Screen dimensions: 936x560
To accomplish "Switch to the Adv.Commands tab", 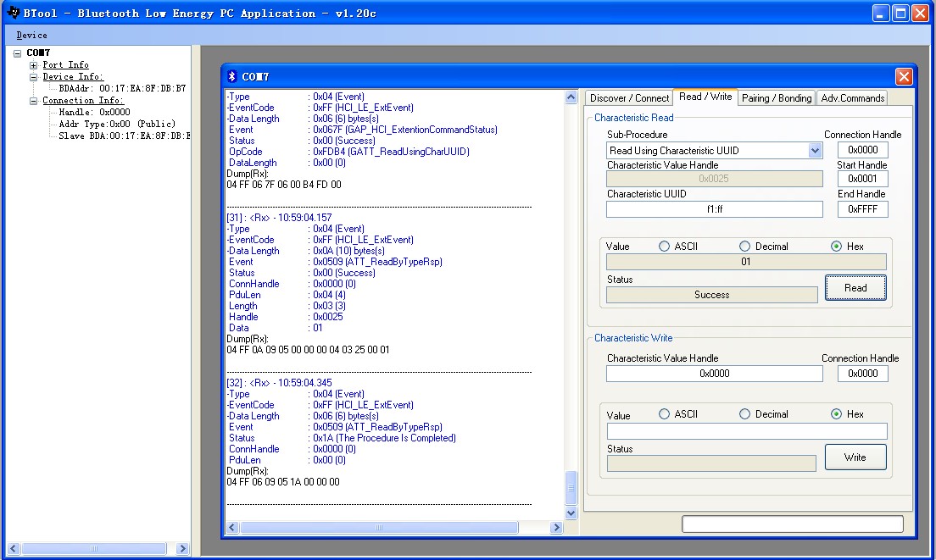I will pos(852,97).
